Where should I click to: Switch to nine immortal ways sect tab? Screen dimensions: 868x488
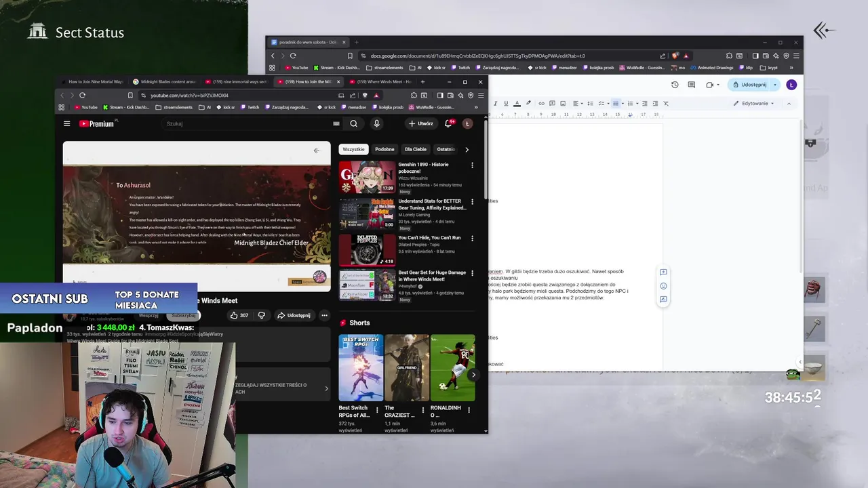click(237, 82)
